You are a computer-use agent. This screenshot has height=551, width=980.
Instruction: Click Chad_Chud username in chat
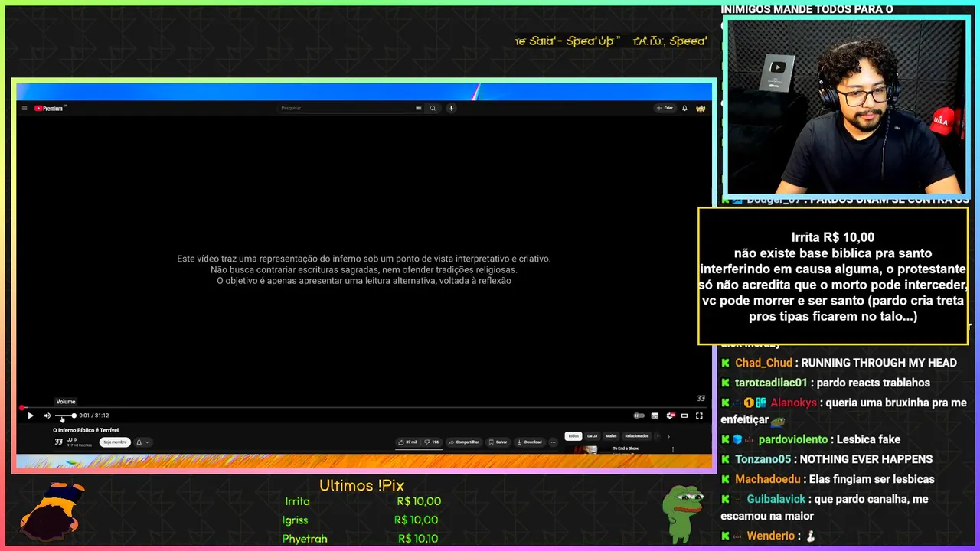tap(763, 363)
